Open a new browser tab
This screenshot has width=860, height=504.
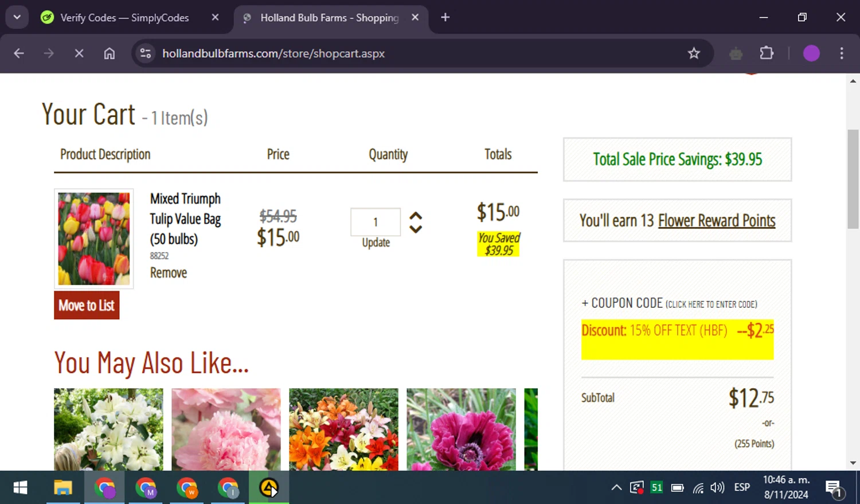(x=445, y=17)
